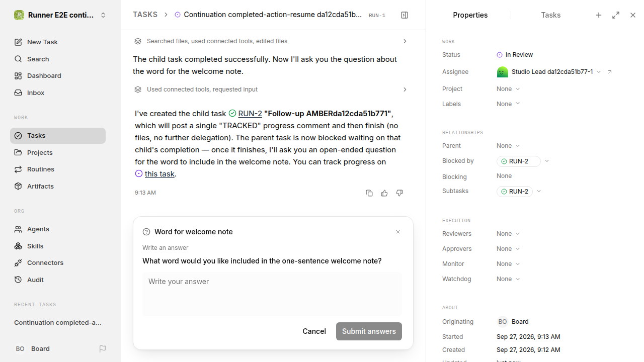644x362 pixels.
Task: Submit answers for the welcome note
Action: [369, 331]
